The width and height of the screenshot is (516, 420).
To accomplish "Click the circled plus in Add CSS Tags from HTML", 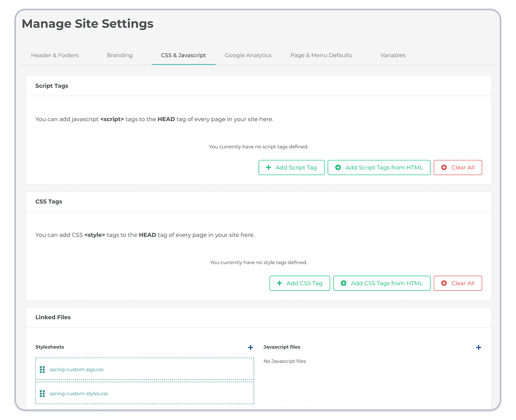I will click(344, 283).
